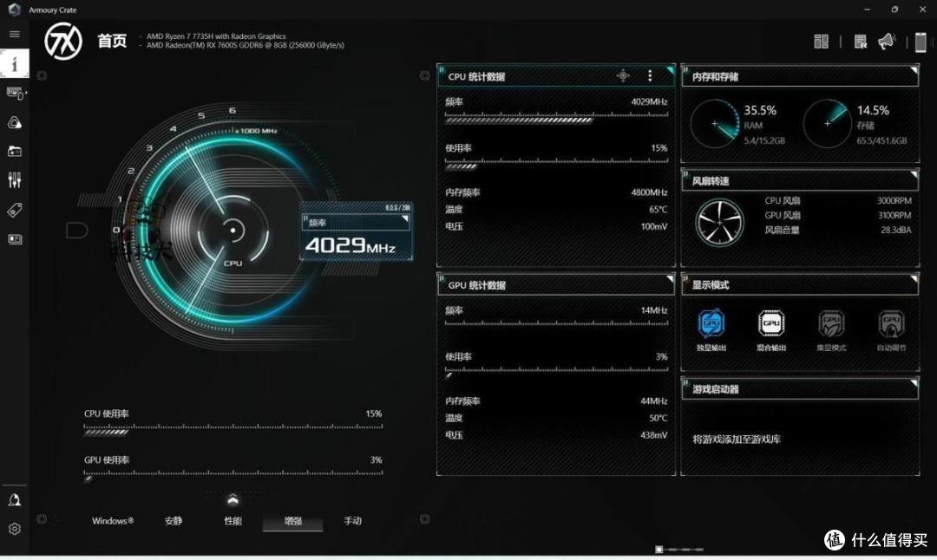The image size is (937, 560).
Task: Click the CPU 温度 65°C row
Action: pyautogui.click(x=556, y=210)
